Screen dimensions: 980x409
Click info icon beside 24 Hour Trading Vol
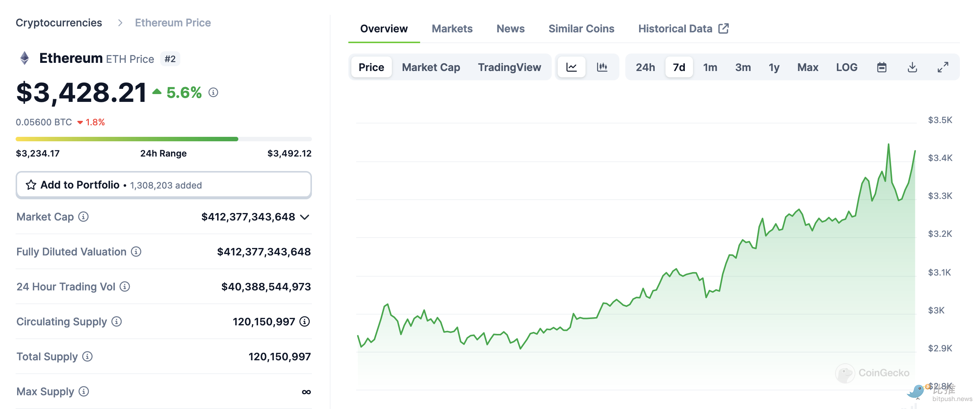point(125,287)
